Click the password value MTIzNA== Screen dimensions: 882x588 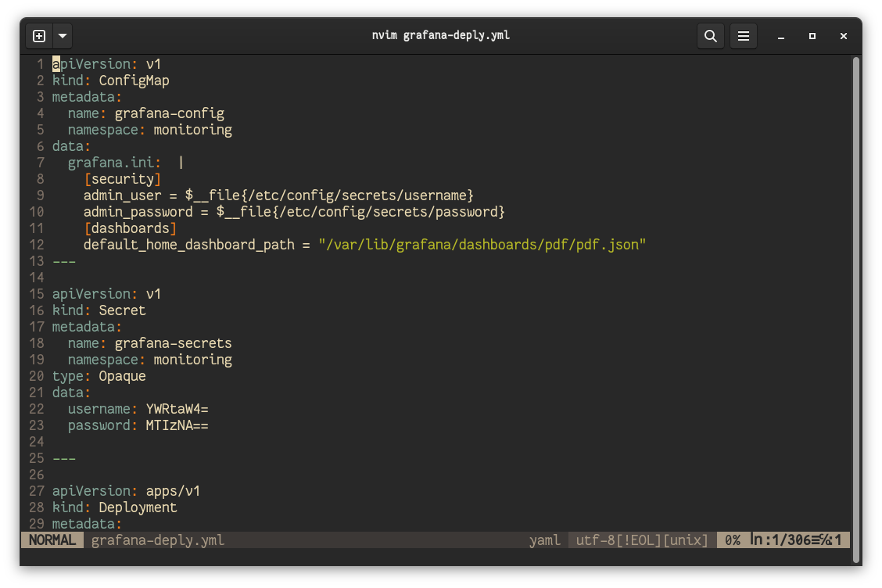[177, 425]
